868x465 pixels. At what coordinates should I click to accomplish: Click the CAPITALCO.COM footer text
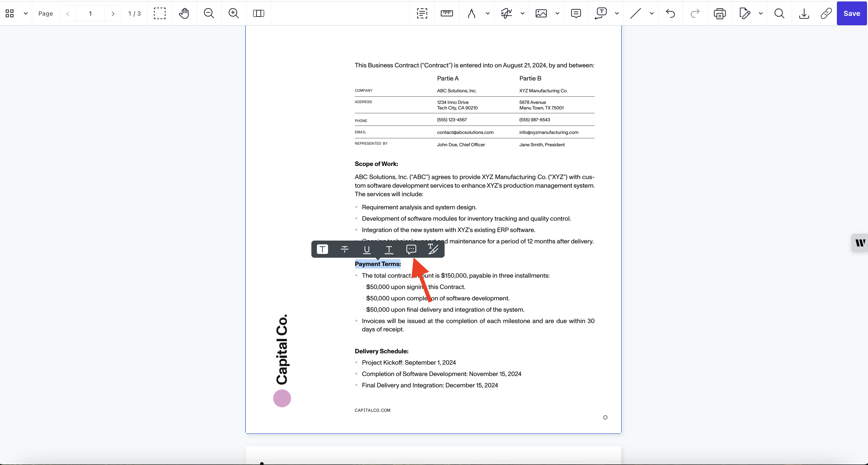[372, 410]
